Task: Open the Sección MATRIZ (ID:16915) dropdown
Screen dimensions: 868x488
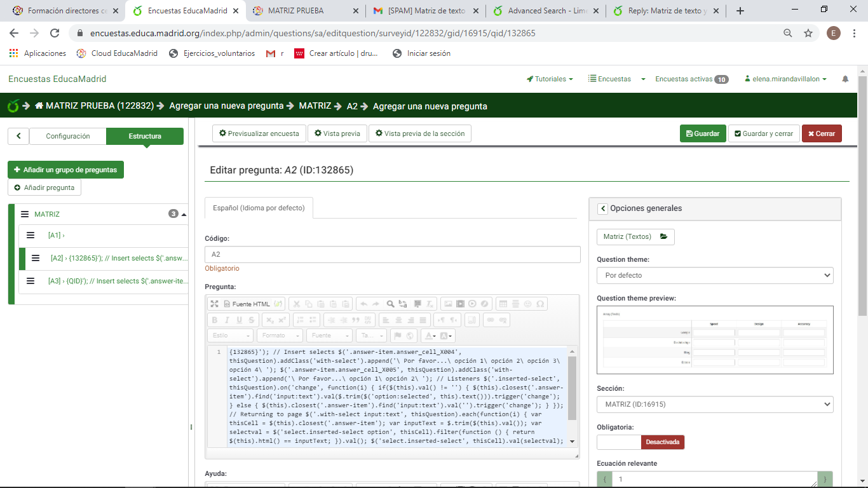Action: 715,404
